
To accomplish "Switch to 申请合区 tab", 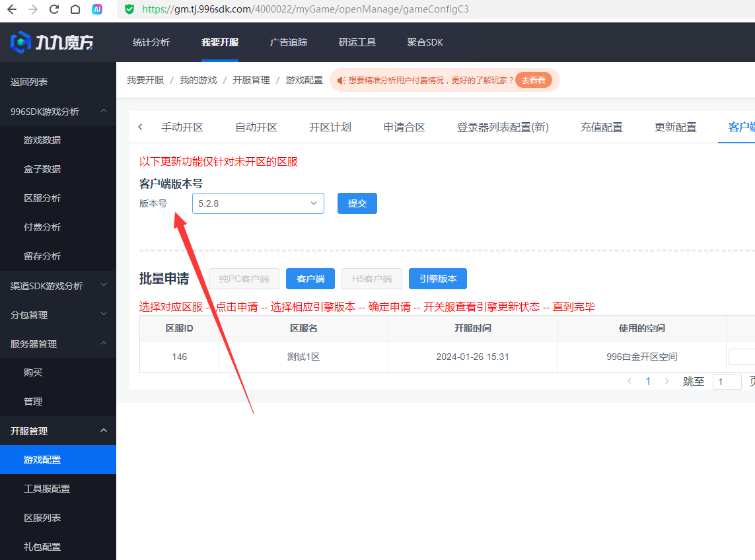I will [x=404, y=127].
